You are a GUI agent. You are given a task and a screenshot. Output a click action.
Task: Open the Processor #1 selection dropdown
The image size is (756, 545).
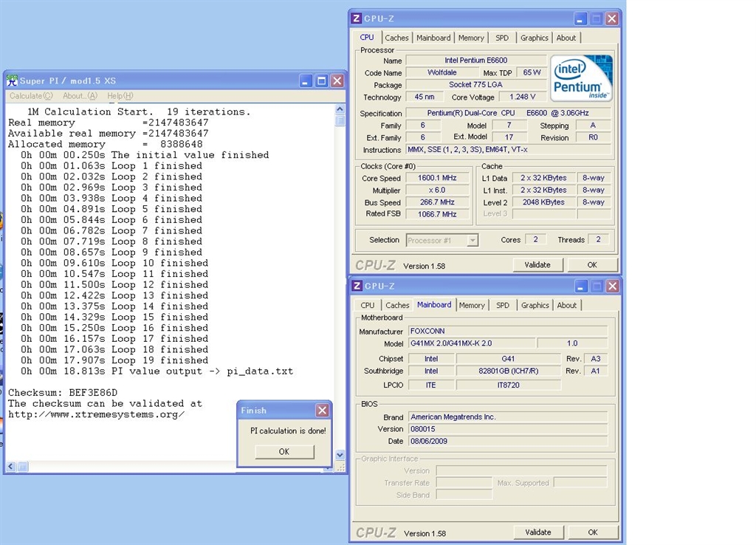(472, 240)
